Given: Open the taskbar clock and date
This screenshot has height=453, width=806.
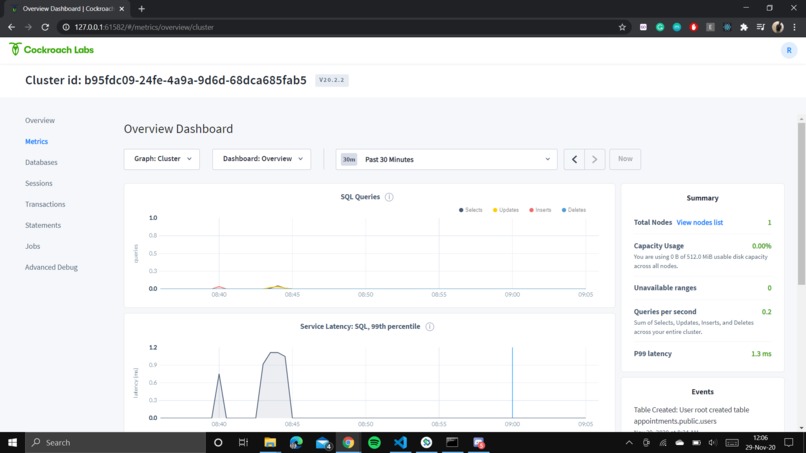Looking at the screenshot, I should pyautogui.click(x=760, y=442).
